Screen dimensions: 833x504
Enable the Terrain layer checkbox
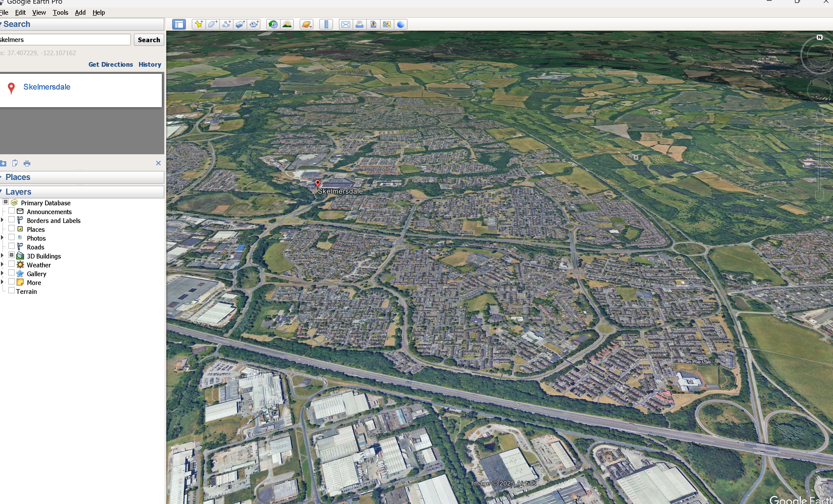pyautogui.click(x=12, y=291)
